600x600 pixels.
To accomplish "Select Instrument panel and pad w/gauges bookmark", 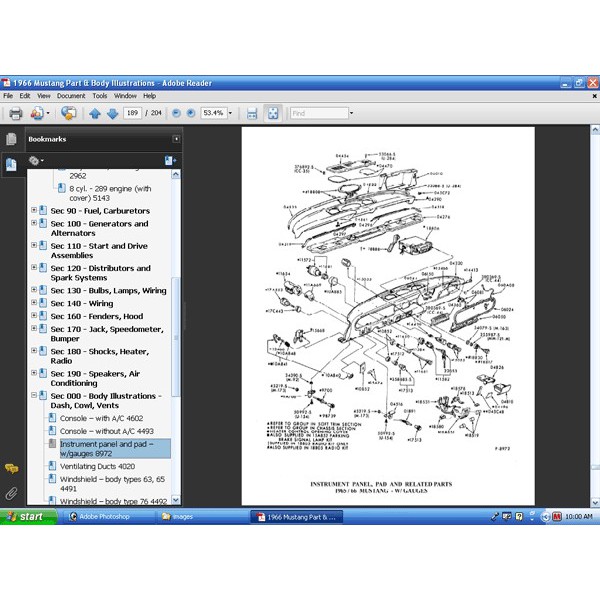I will tap(115, 448).
